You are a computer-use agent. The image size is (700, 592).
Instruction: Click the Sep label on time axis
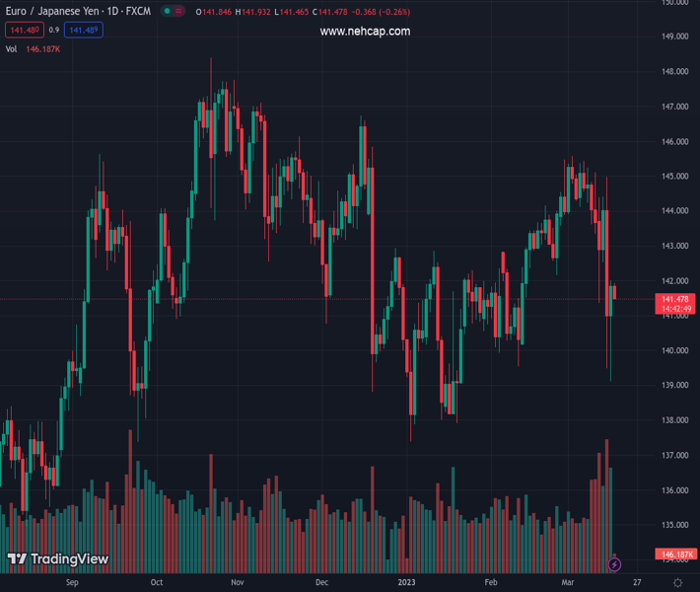click(71, 583)
